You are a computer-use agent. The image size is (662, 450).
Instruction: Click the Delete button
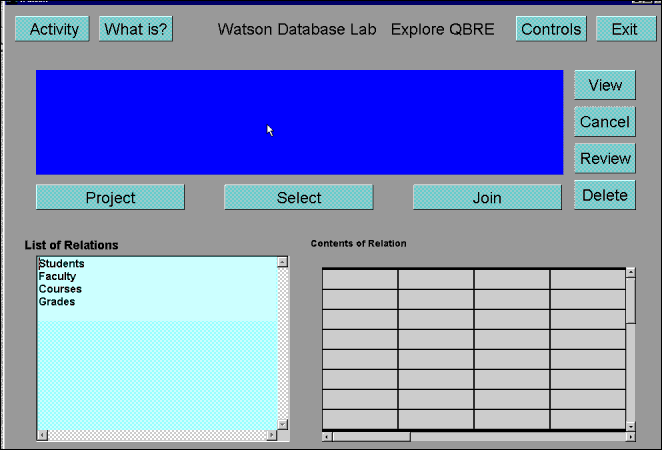pyautogui.click(x=605, y=195)
